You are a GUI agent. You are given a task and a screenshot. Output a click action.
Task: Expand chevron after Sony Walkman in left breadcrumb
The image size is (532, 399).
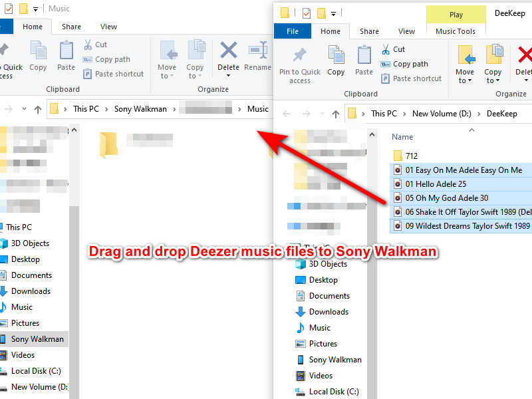[174, 109]
